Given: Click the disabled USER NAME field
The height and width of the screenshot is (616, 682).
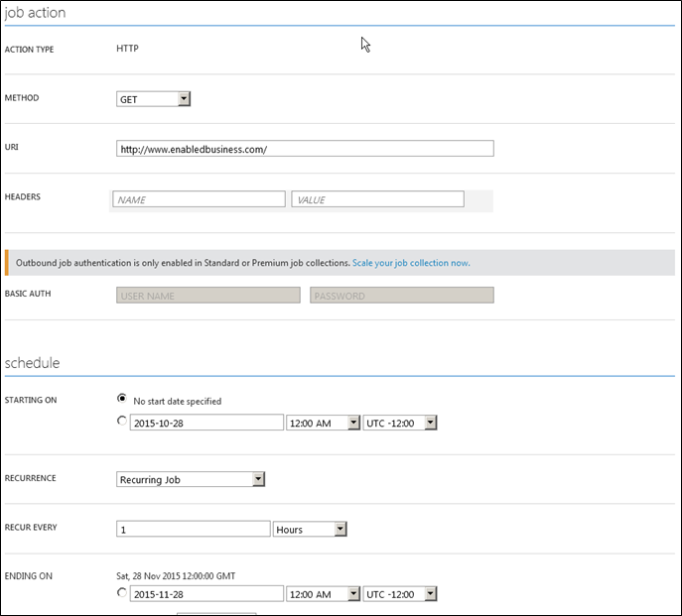Looking at the screenshot, I should pyautogui.click(x=208, y=296).
